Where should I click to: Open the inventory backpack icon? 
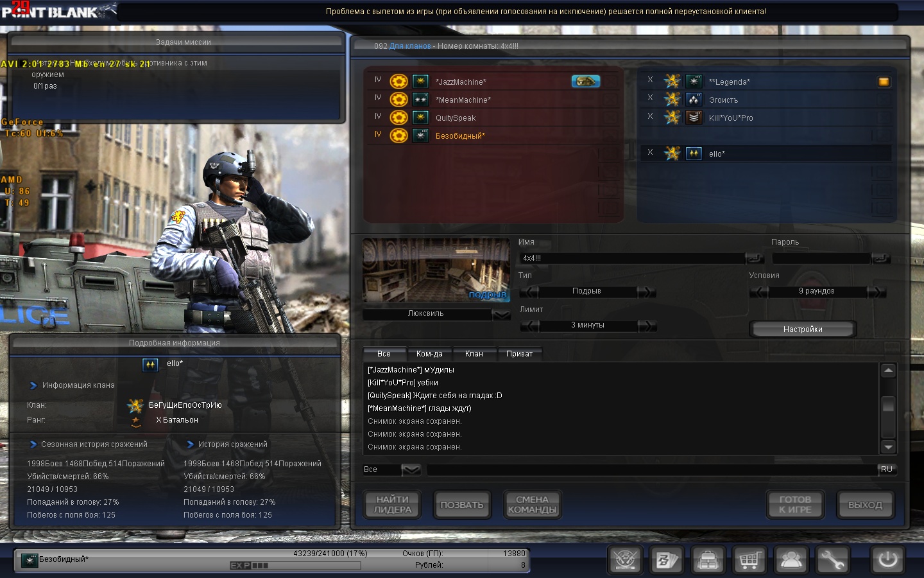point(708,560)
